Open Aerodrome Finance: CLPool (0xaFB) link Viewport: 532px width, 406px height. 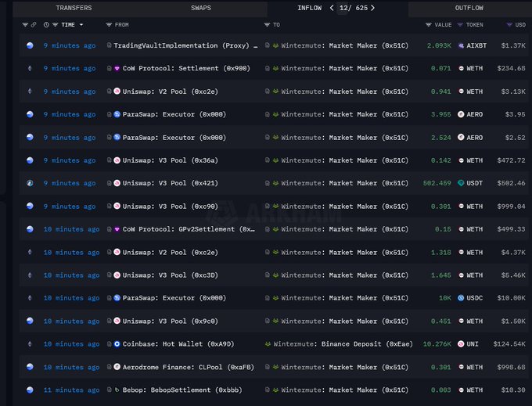[189, 367]
